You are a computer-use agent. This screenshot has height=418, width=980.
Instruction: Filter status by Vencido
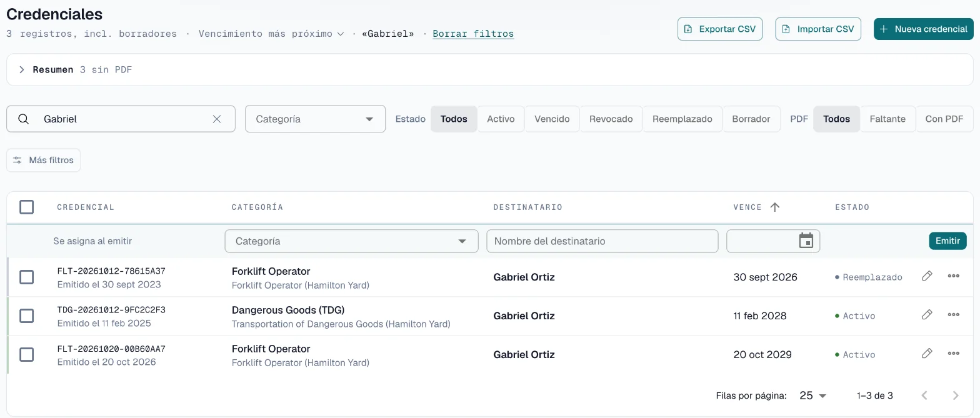pos(552,119)
